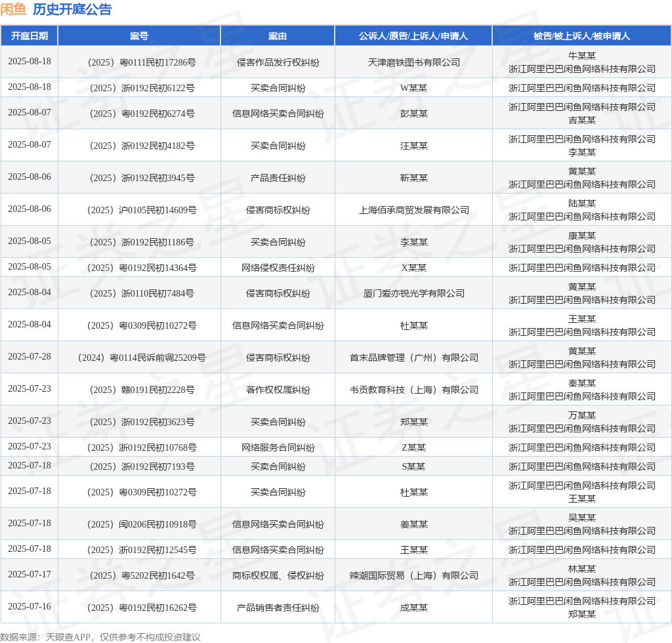Image resolution: width=672 pixels, height=643 pixels.
Task: Click plaintiff 辣潮国际贸易（上海）有限公司
Action: coord(413,576)
